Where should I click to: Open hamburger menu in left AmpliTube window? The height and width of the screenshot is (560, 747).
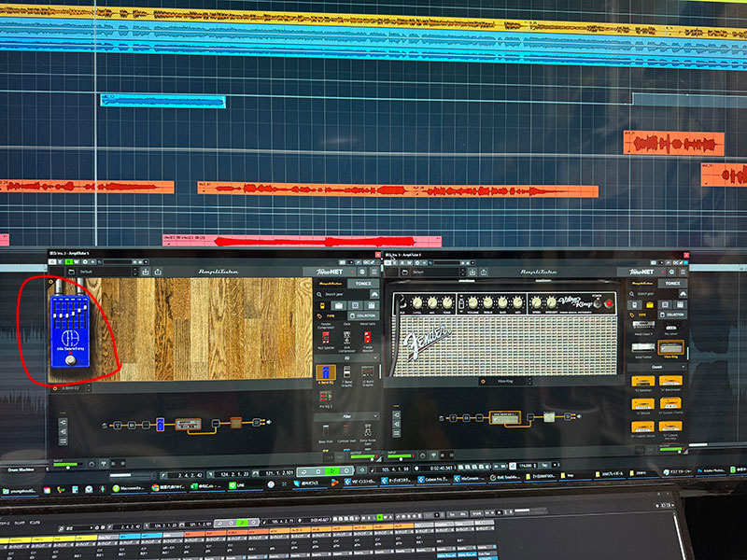pos(374,272)
